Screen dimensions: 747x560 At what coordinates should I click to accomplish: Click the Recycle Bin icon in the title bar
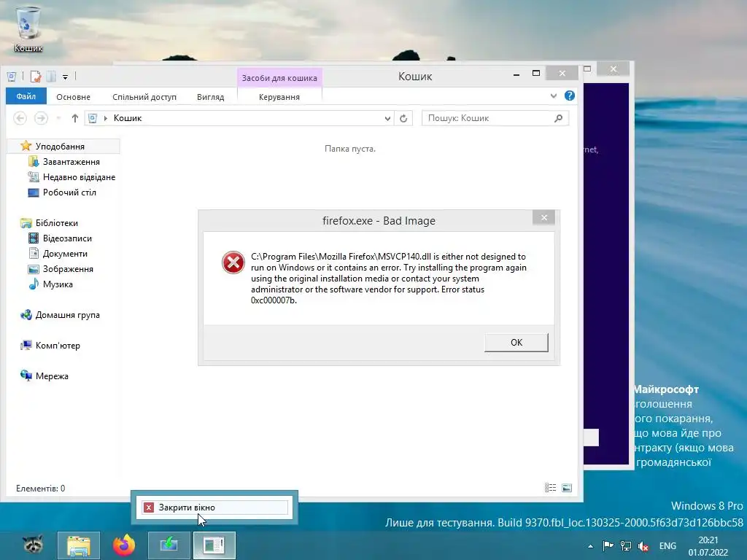click(12, 76)
